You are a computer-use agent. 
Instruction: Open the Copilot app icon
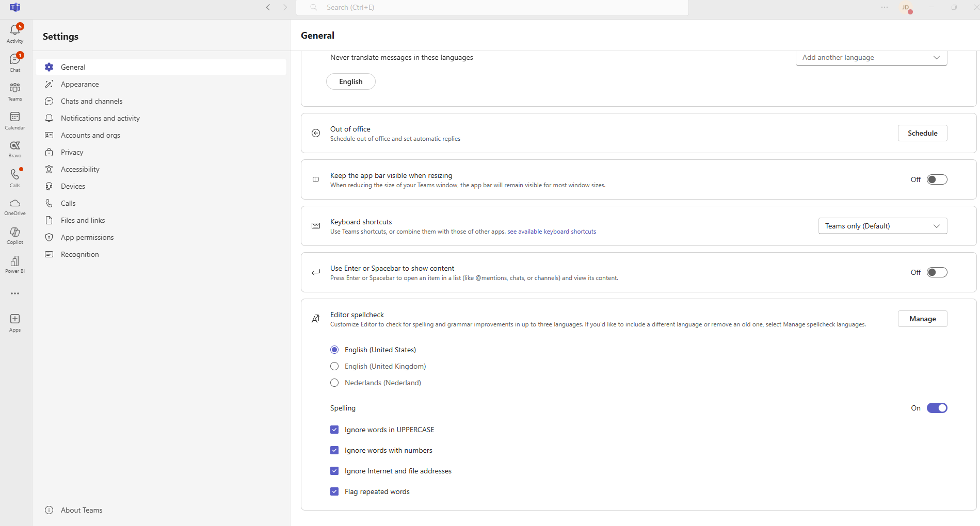coord(15,235)
